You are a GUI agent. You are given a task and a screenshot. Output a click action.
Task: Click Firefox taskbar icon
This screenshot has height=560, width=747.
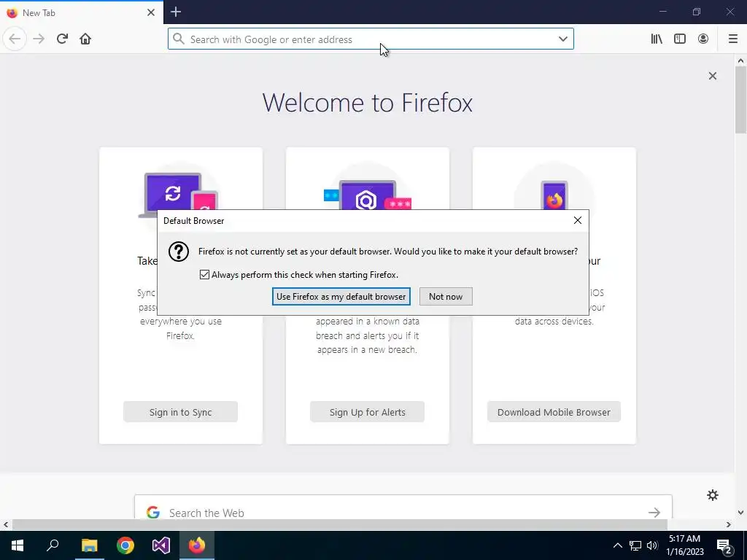[x=197, y=545]
